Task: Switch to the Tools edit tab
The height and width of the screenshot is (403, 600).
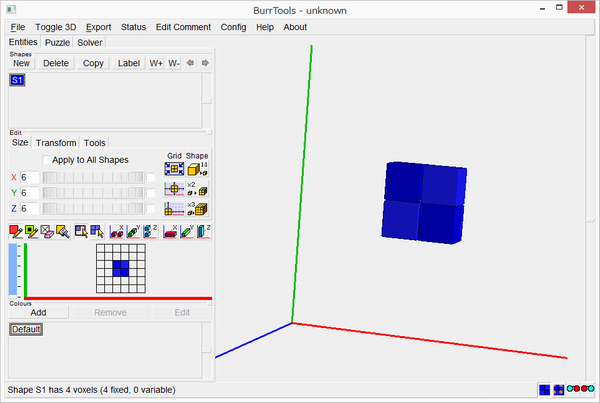Action: click(x=95, y=143)
